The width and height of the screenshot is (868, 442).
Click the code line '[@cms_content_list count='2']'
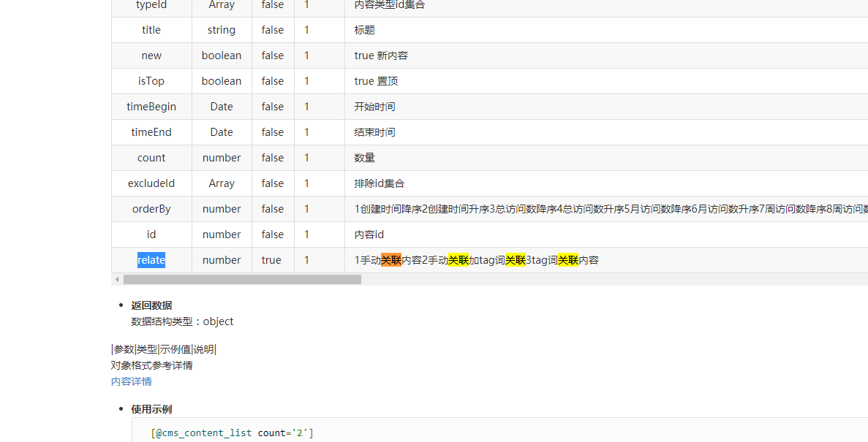232,433
